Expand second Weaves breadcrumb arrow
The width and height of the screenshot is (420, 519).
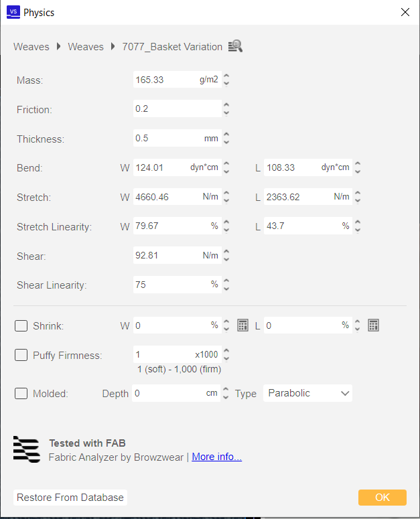coord(113,46)
